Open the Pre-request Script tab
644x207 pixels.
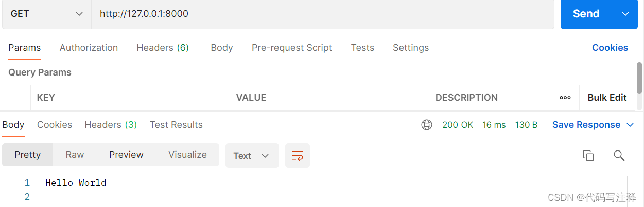coord(292,48)
